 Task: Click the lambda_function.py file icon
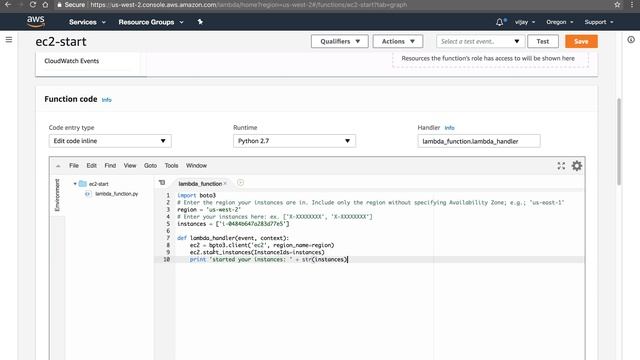[x=88, y=194]
